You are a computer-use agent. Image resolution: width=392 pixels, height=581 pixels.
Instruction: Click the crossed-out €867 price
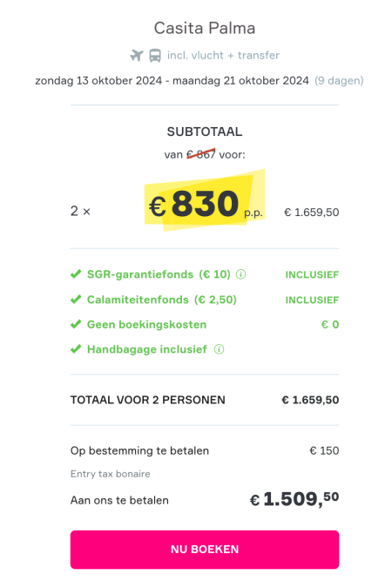coord(201,154)
